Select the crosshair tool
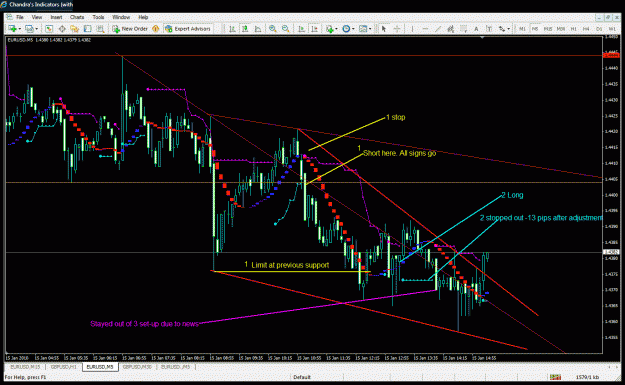Viewport: 625px width, 385px height. pyautogui.click(x=397, y=29)
